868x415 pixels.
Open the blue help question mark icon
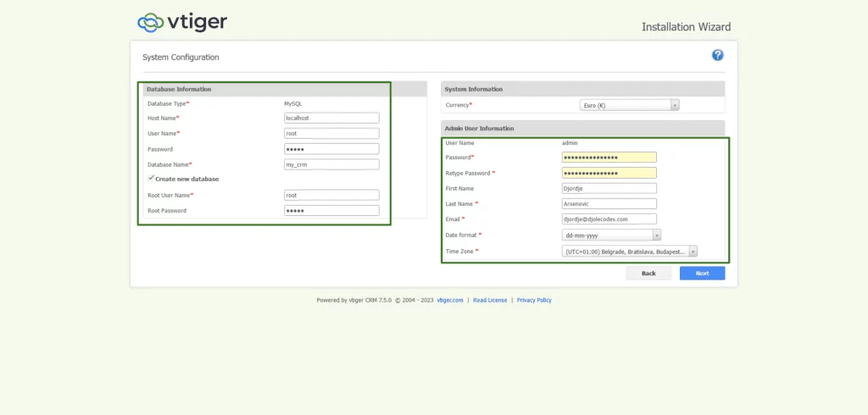(717, 55)
